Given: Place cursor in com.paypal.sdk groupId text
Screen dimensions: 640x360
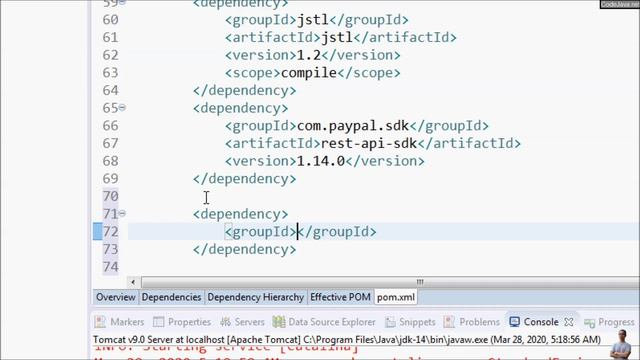Looking at the screenshot, I should [353, 126].
